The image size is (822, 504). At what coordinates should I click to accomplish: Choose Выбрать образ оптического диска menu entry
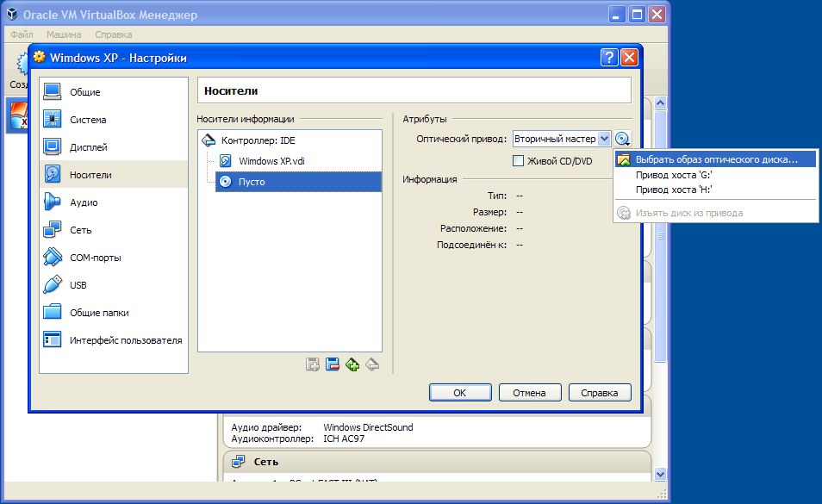pos(715,159)
